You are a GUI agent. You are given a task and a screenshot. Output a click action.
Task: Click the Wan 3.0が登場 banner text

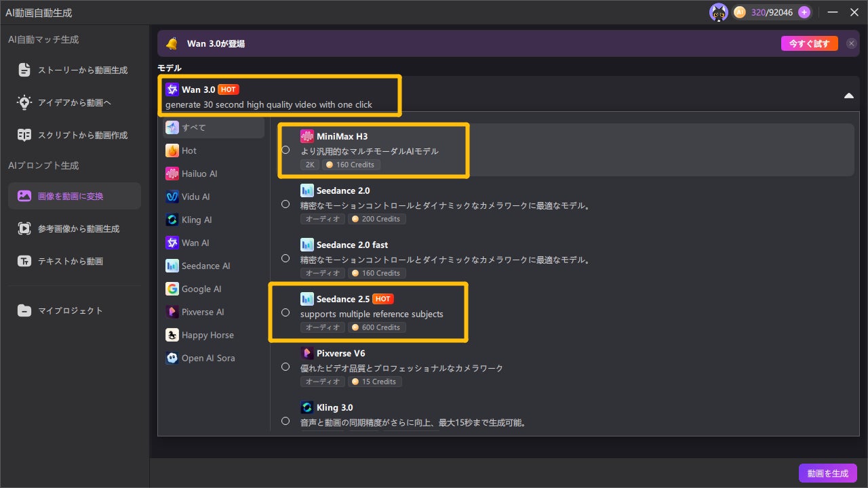point(216,43)
